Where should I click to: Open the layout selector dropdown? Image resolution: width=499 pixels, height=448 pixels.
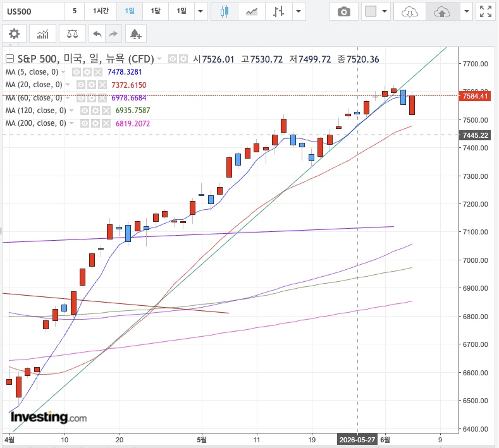376,12
